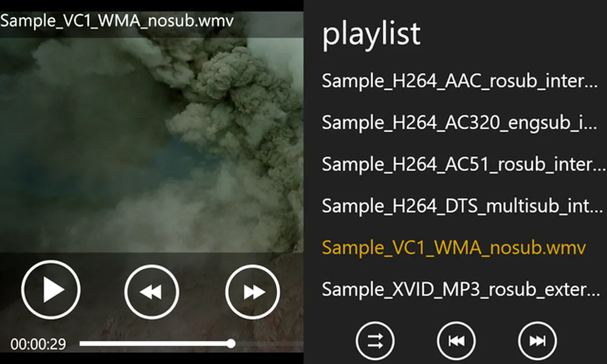This screenshot has height=364, width=607.
Task: Select Sample_H264_AC320_engsub playlist entry
Action: coord(459,123)
